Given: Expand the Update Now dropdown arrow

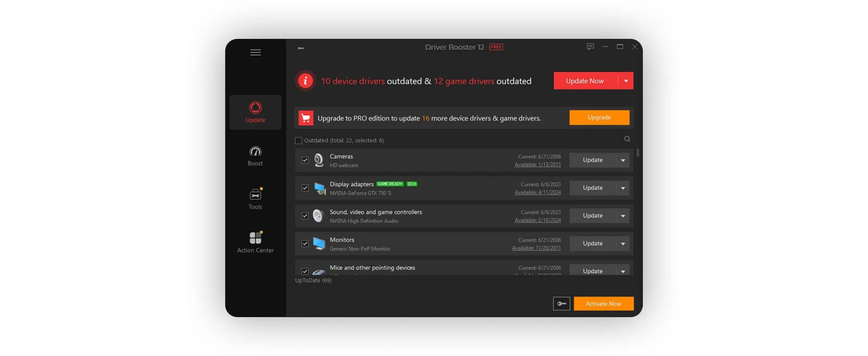Looking at the screenshot, I should pyautogui.click(x=626, y=81).
